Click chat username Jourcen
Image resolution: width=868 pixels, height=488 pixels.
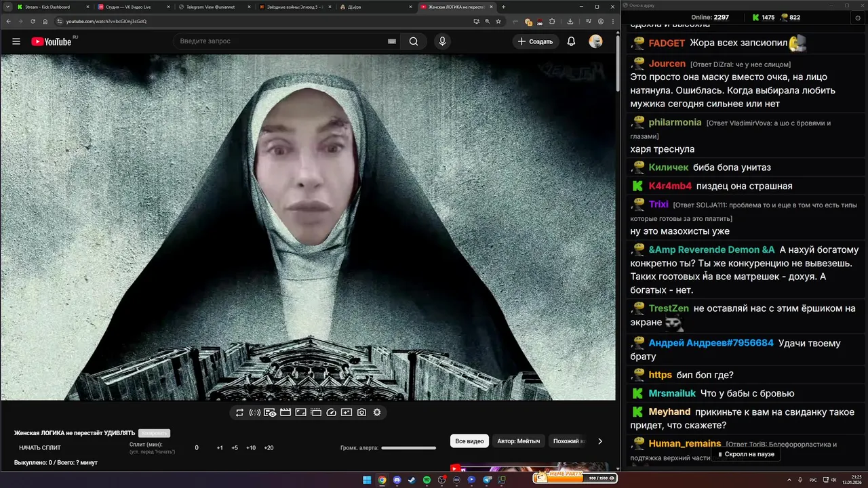pyautogui.click(x=667, y=64)
